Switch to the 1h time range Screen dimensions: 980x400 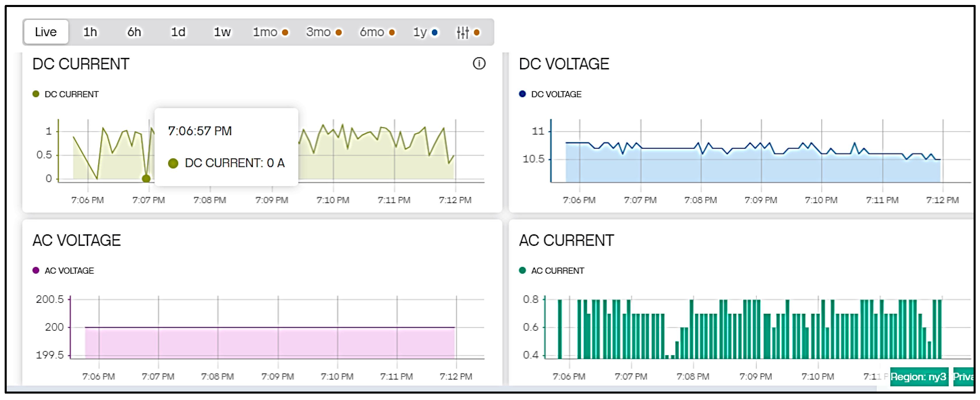[90, 32]
